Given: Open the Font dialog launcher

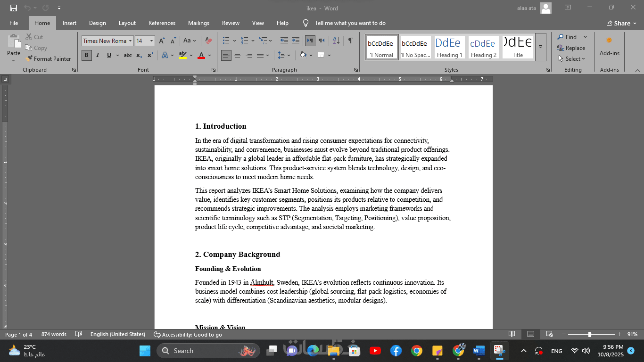Looking at the screenshot, I should pos(214,70).
